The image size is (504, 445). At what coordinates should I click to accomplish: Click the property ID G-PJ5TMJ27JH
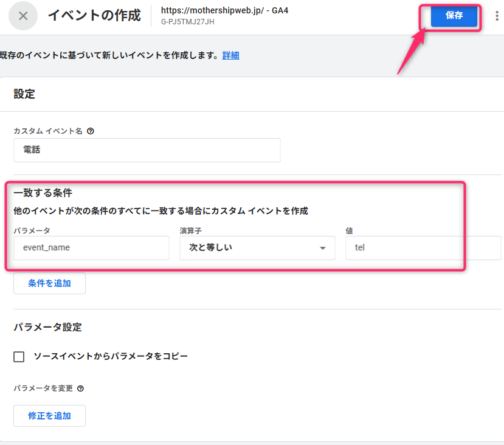(187, 22)
